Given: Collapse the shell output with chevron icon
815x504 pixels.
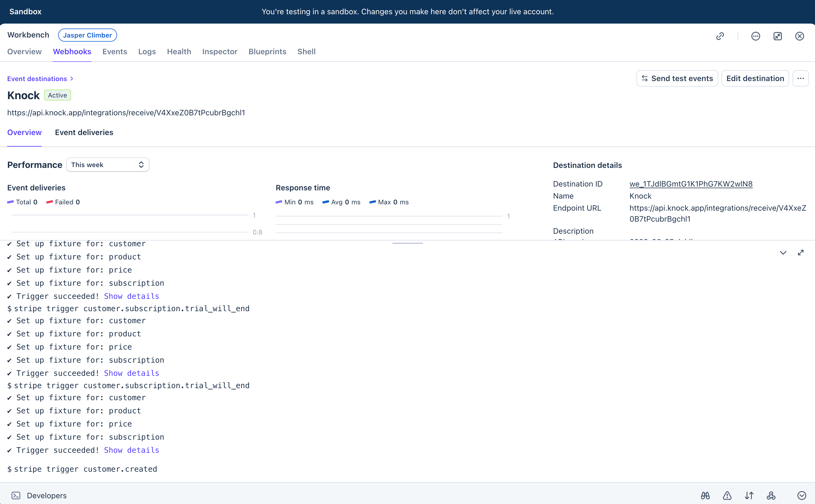Looking at the screenshot, I should 783,253.
